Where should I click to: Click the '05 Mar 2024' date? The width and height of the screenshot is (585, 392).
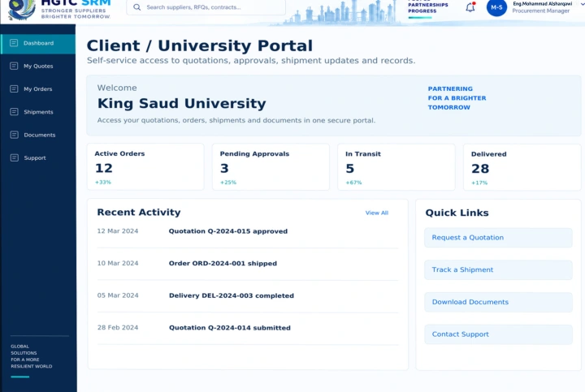118,295
